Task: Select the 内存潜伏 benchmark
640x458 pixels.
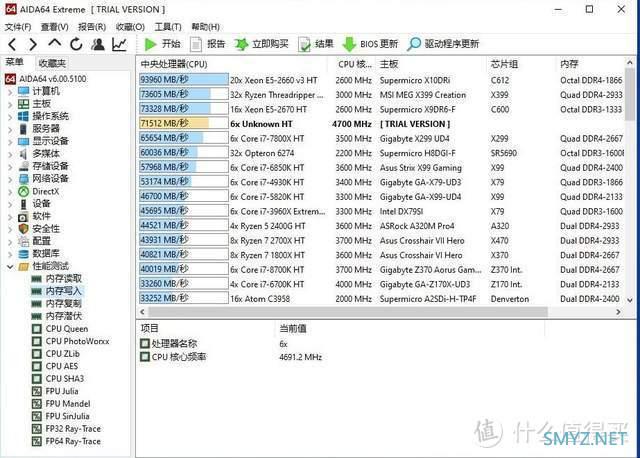Action: (64, 316)
